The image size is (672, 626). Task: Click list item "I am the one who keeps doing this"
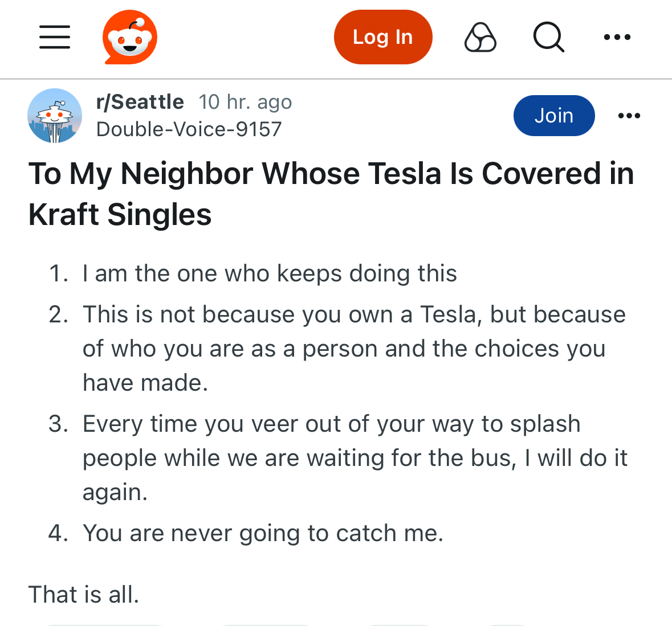pyautogui.click(x=270, y=273)
